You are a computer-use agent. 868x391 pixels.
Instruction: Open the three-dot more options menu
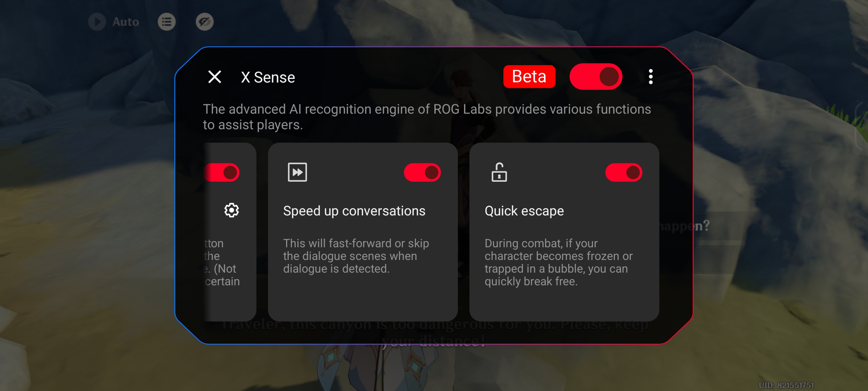tap(651, 77)
